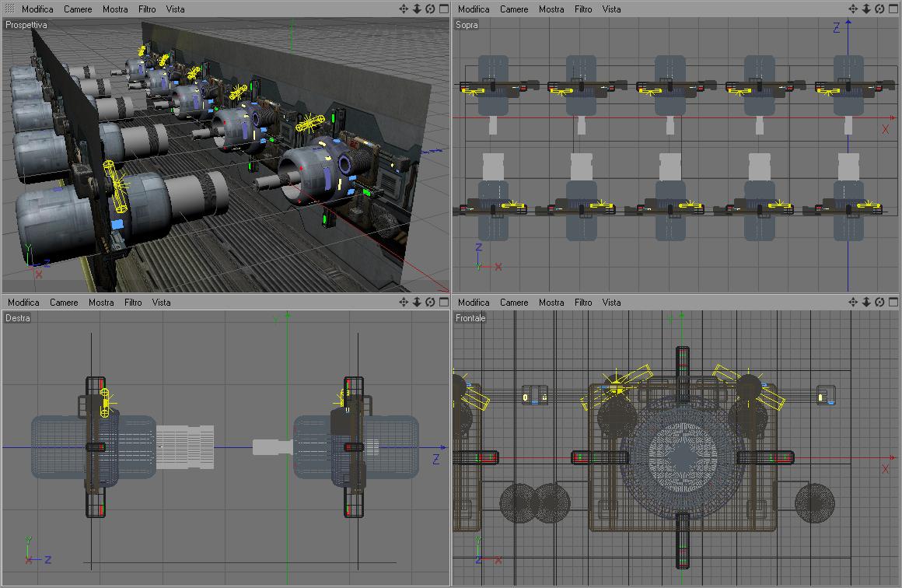Open the Mostra dropdown in Destra viewport

(101, 303)
